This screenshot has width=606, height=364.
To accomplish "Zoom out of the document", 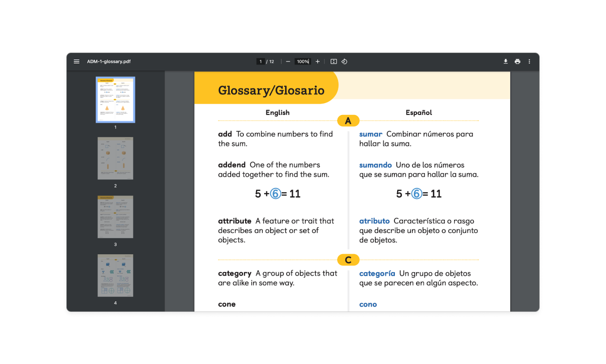I will click(288, 62).
